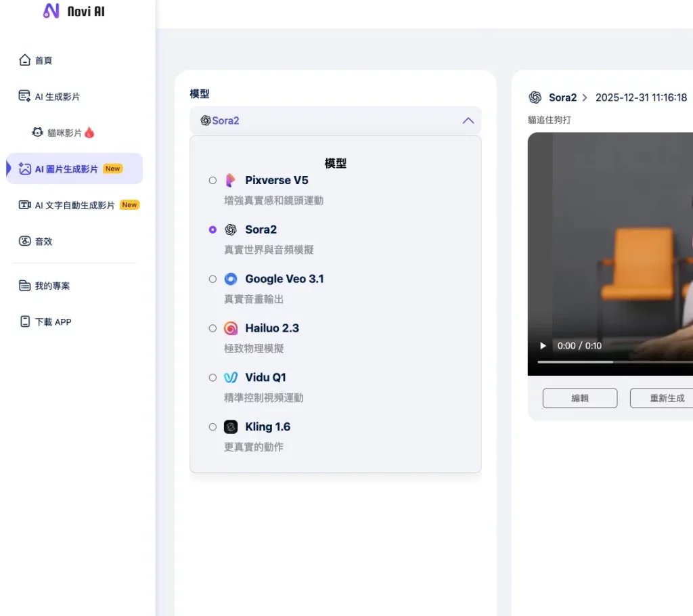Open 我的專案 in the sidebar
This screenshot has height=616, width=693.
coord(52,286)
